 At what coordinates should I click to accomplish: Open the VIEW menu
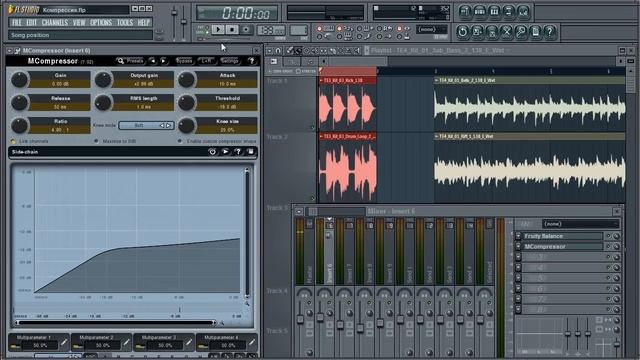79,22
